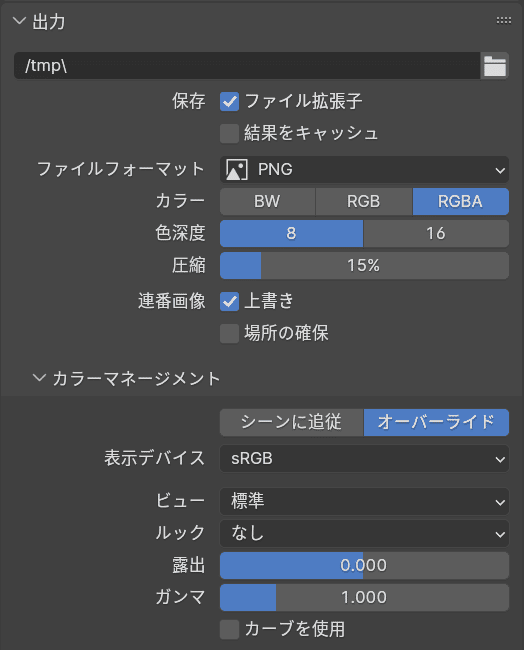The image size is (524, 650).
Task: Disable the 上書き checkbox
Action: click(x=229, y=301)
